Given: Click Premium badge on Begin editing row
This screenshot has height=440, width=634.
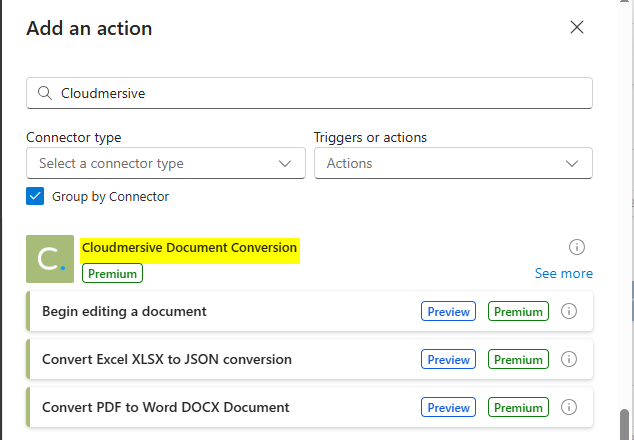Looking at the screenshot, I should pyautogui.click(x=518, y=311).
